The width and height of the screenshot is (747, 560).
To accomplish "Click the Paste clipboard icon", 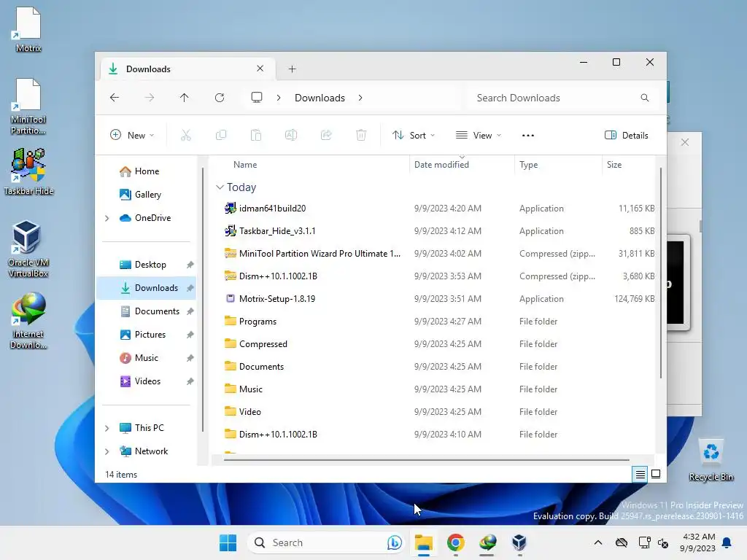I will pyautogui.click(x=256, y=135).
